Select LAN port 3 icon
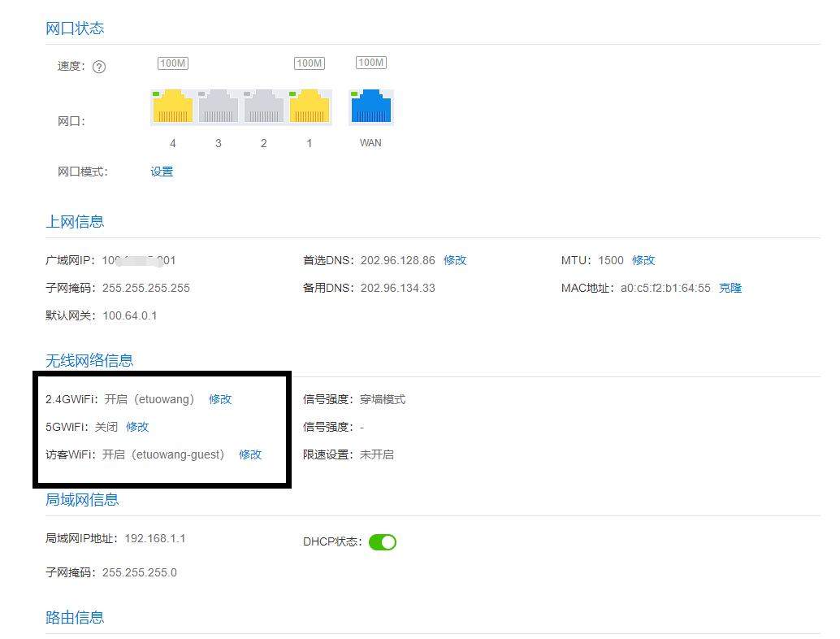Image resolution: width=840 pixels, height=639 pixels. point(218,106)
